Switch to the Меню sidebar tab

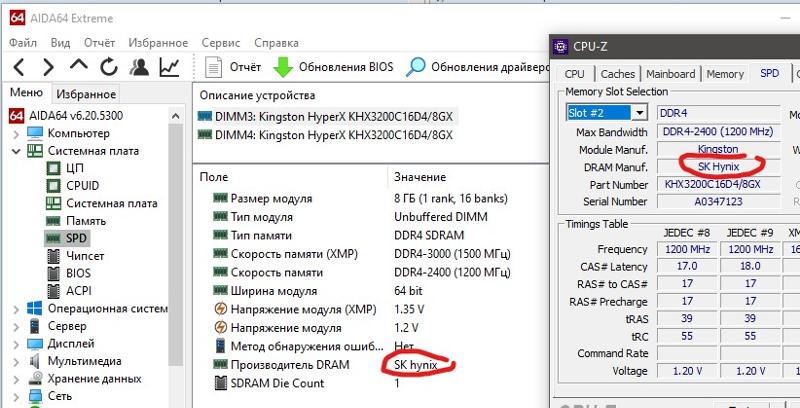coord(27,93)
